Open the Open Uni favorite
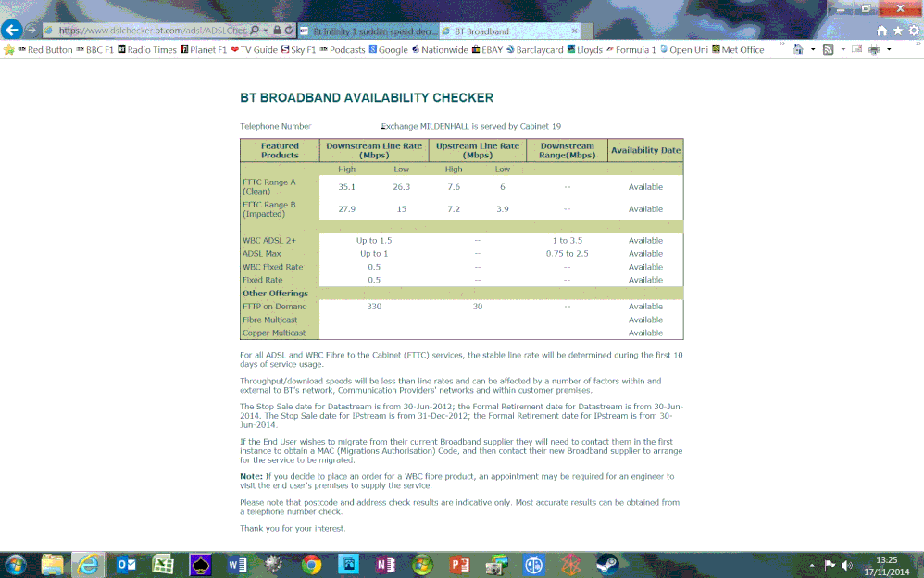Screen dimensions: 924x578 coord(683,49)
